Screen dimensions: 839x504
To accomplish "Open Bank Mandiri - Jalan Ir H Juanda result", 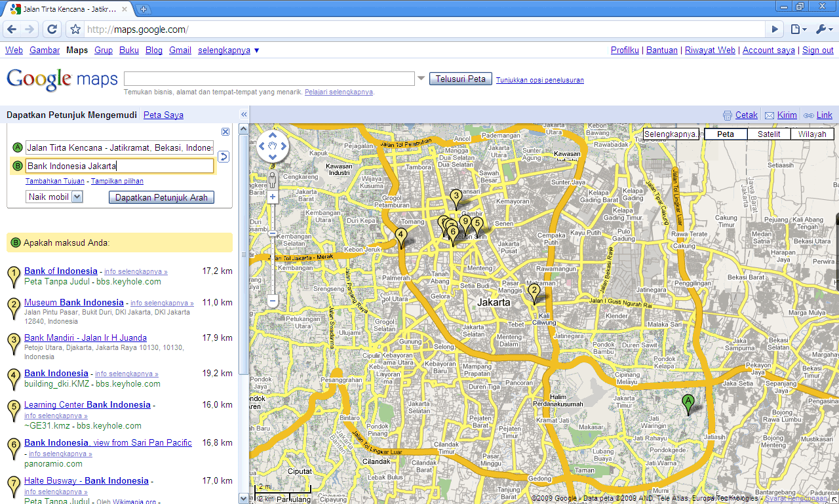I will tap(85, 338).
